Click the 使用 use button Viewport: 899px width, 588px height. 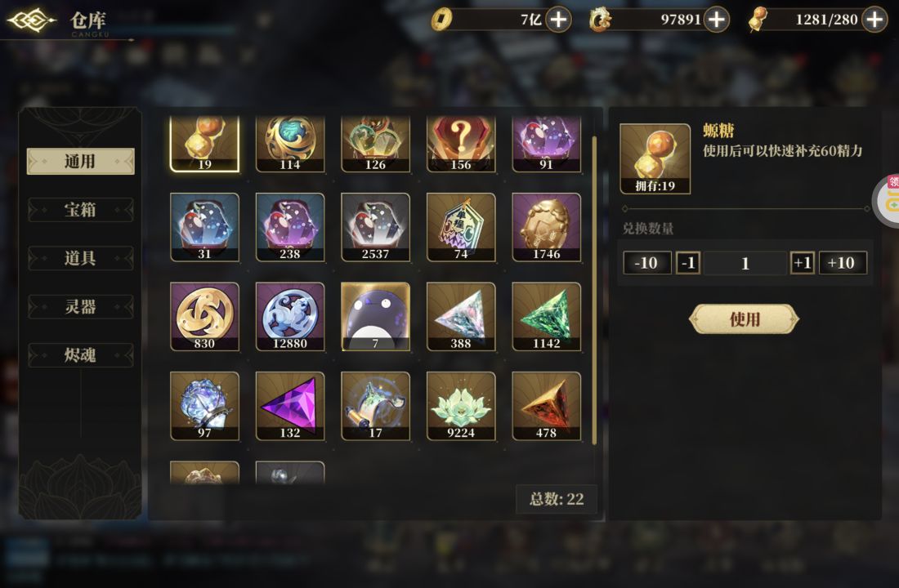(x=745, y=319)
